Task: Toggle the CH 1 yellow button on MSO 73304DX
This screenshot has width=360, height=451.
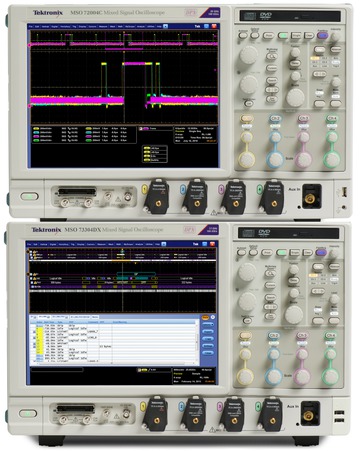Action: pos(245,335)
